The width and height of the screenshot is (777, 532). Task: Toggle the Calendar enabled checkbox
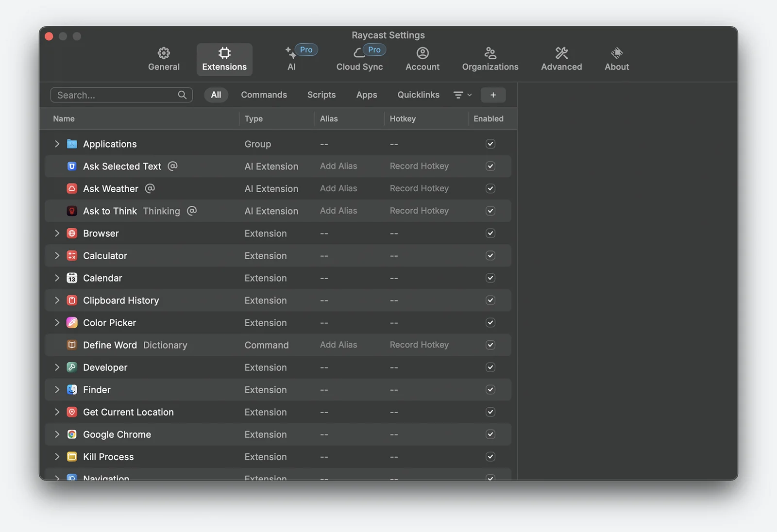[490, 278]
